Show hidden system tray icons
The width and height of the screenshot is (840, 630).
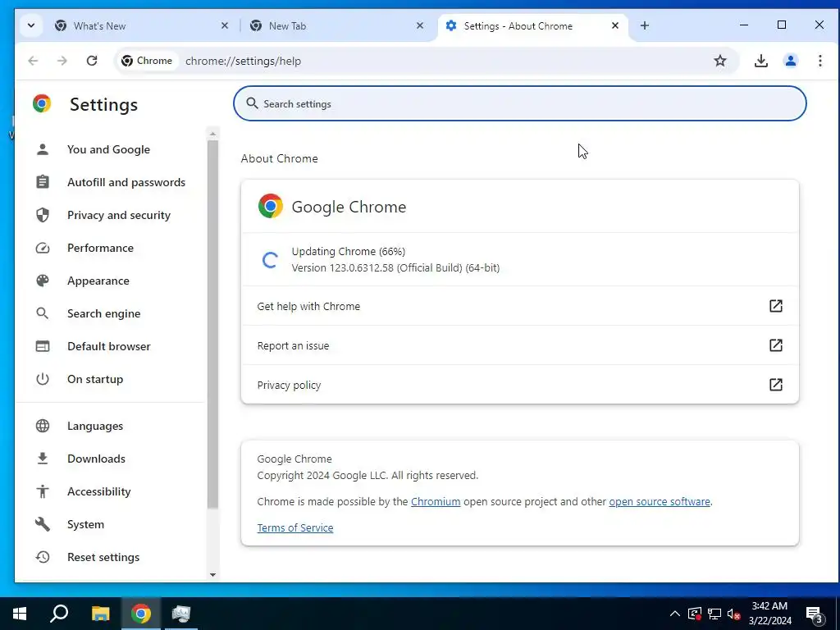click(675, 614)
